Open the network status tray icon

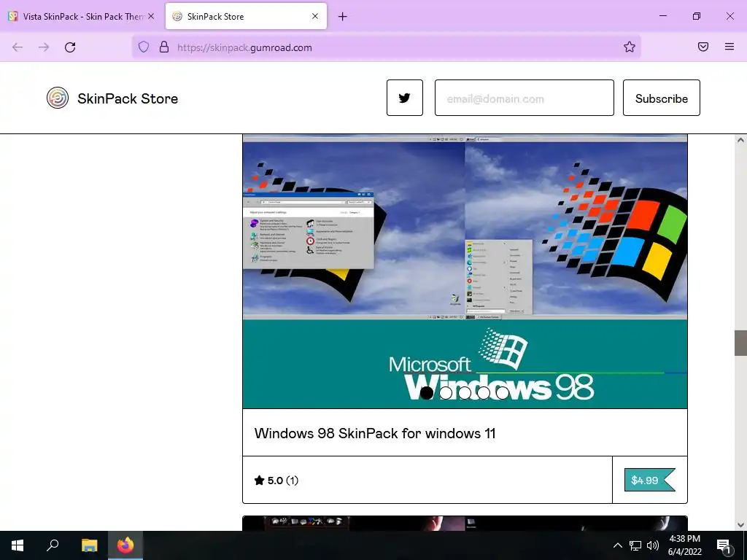tap(635, 545)
